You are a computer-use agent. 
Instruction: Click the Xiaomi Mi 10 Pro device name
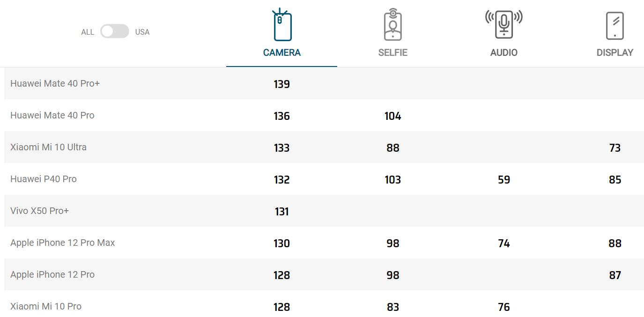pyautogui.click(x=46, y=306)
